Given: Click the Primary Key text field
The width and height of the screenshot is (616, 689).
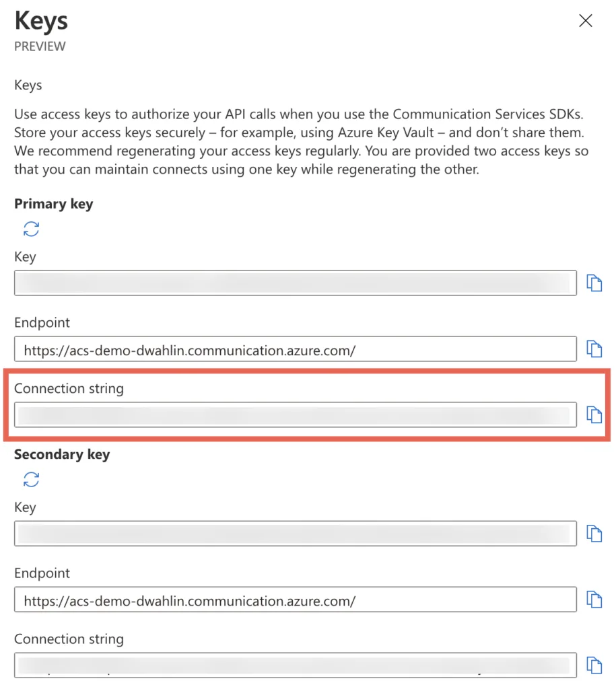Looking at the screenshot, I should [295, 283].
